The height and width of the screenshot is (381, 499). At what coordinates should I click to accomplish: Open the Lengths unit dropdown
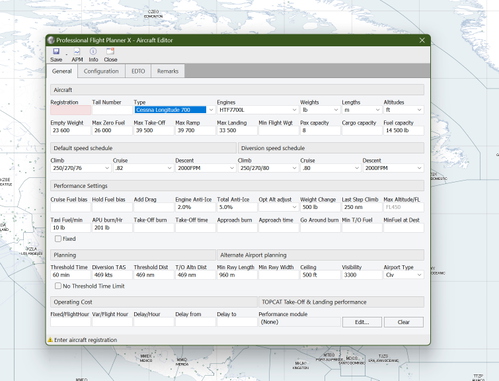pyautogui.click(x=378, y=110)
